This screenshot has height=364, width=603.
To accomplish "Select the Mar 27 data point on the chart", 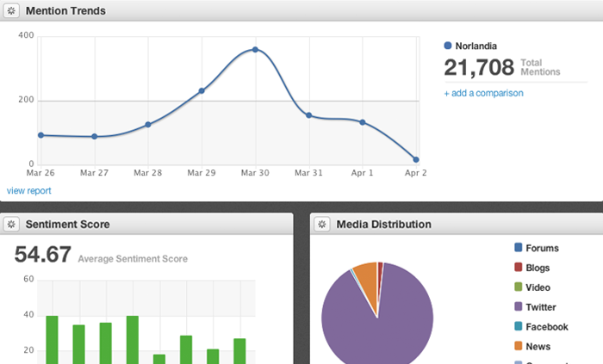I will tap(95, 137).
